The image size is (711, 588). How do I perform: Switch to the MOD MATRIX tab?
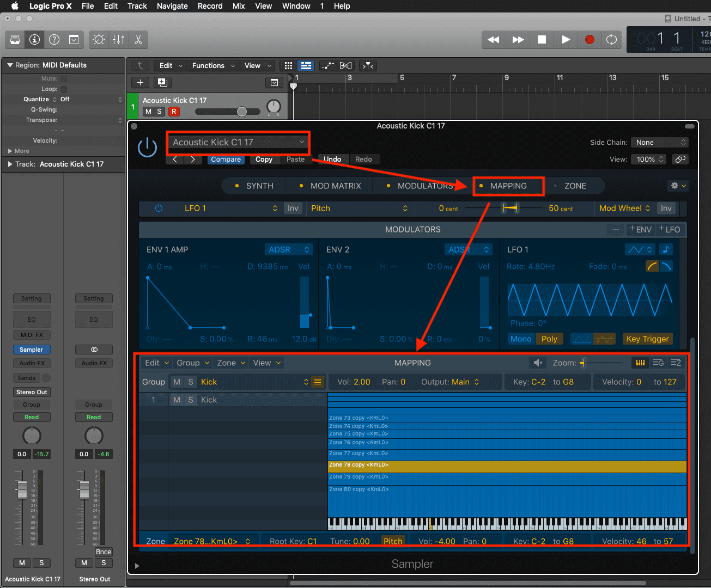[x=330, y=186]
